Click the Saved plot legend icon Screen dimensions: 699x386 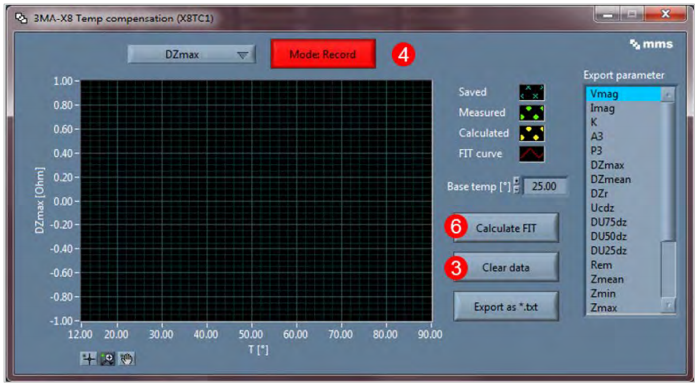(531, 92)
